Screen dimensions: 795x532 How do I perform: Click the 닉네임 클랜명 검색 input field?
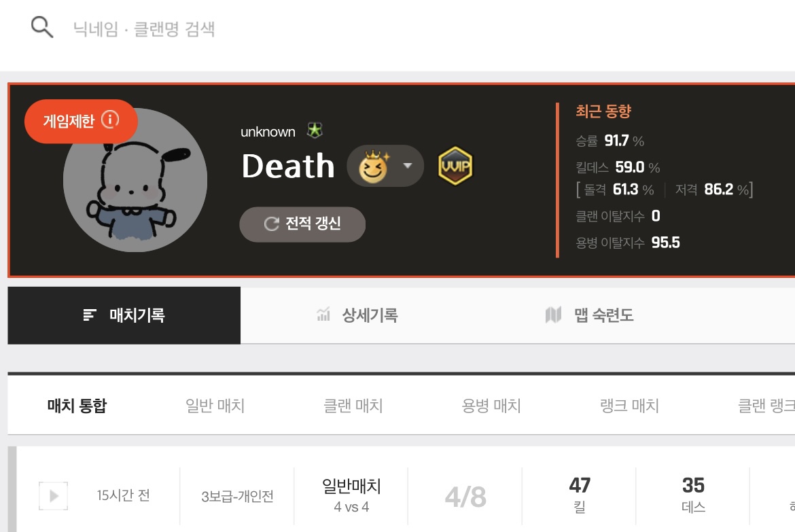click(406, 29)
